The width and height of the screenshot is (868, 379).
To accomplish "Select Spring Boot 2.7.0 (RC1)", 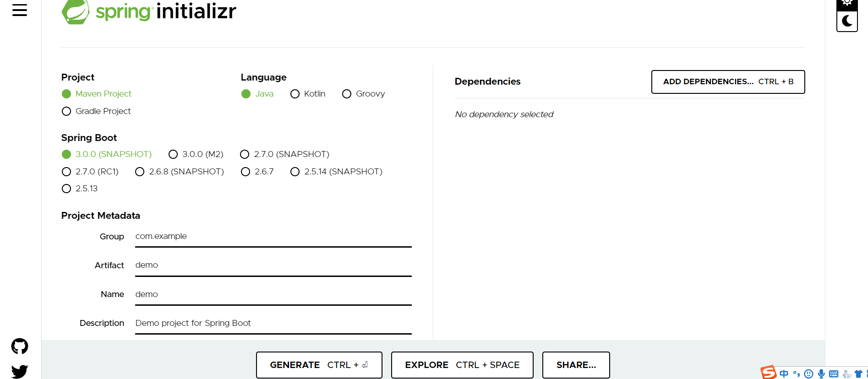I will click(90, 172).
